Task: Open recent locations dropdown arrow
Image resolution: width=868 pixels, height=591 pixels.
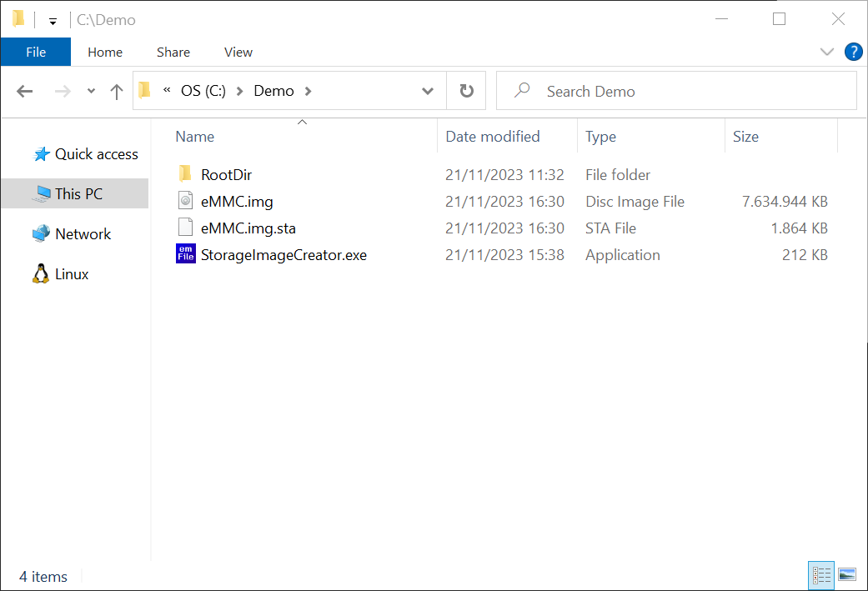Action: coord(91,92)
